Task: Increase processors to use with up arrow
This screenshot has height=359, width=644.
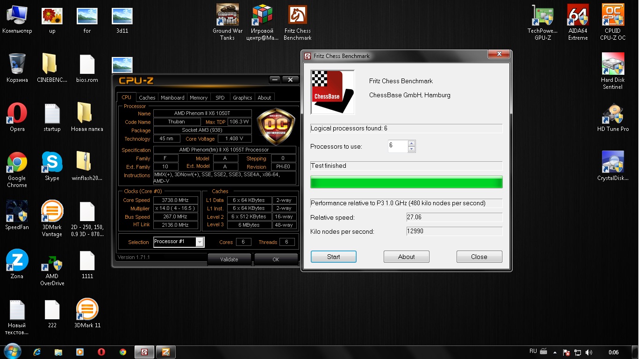Action: [411, 144]
